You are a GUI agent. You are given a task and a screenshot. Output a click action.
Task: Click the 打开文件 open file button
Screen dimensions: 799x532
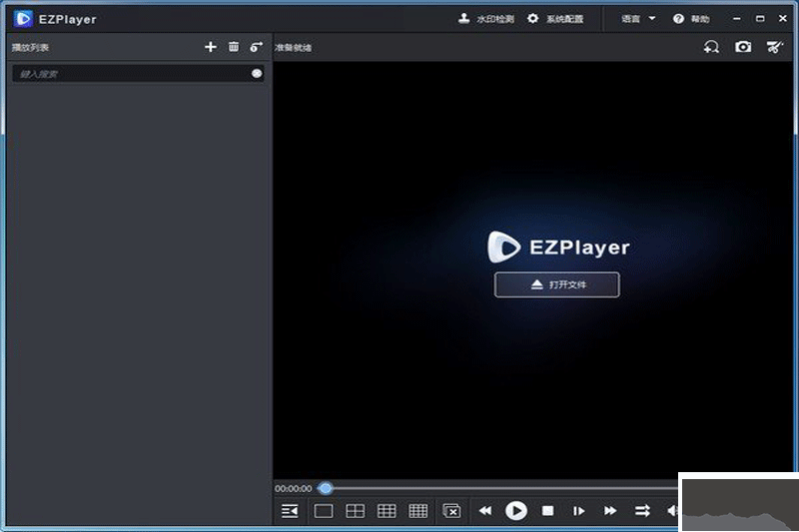coord(557,284)
